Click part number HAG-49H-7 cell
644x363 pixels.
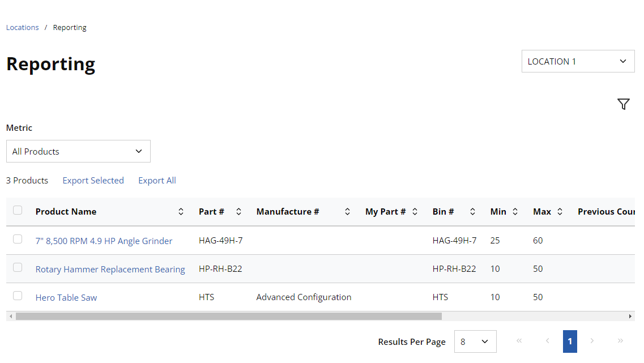[x=220, y=241]
